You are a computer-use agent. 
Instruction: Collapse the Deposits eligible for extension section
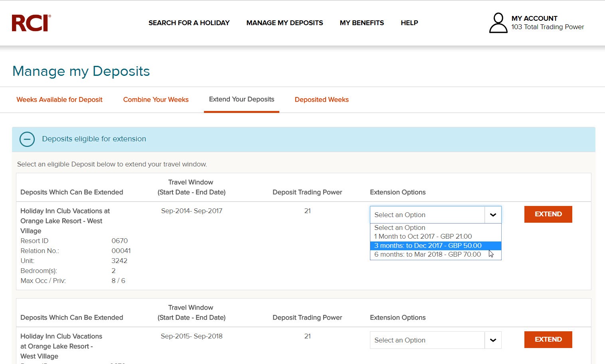coord(27,139)
